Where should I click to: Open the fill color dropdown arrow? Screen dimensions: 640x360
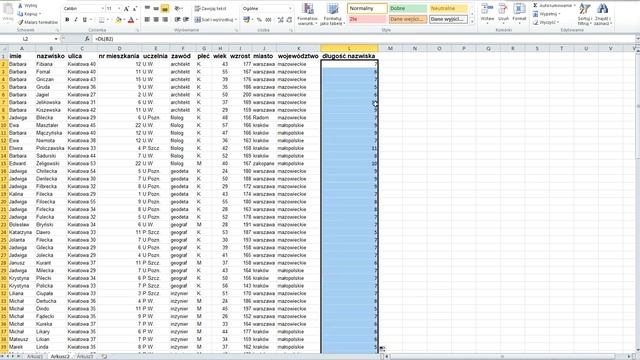coord(124,20)
